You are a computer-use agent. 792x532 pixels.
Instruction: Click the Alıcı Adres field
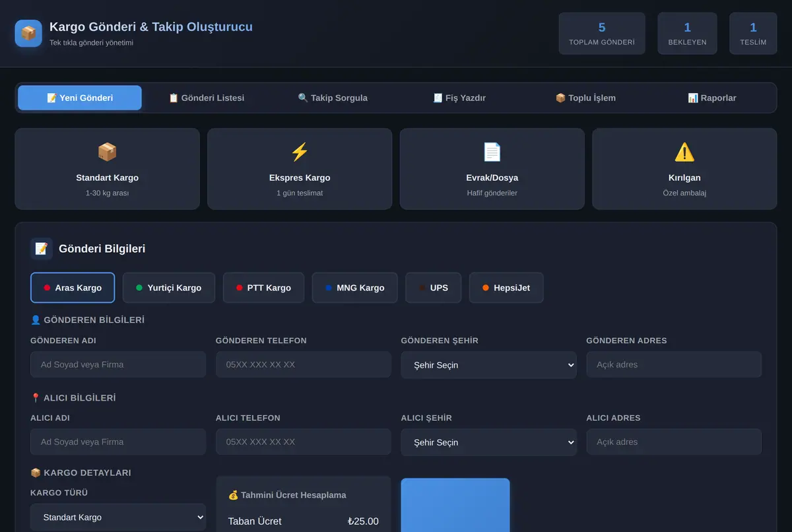674,442
